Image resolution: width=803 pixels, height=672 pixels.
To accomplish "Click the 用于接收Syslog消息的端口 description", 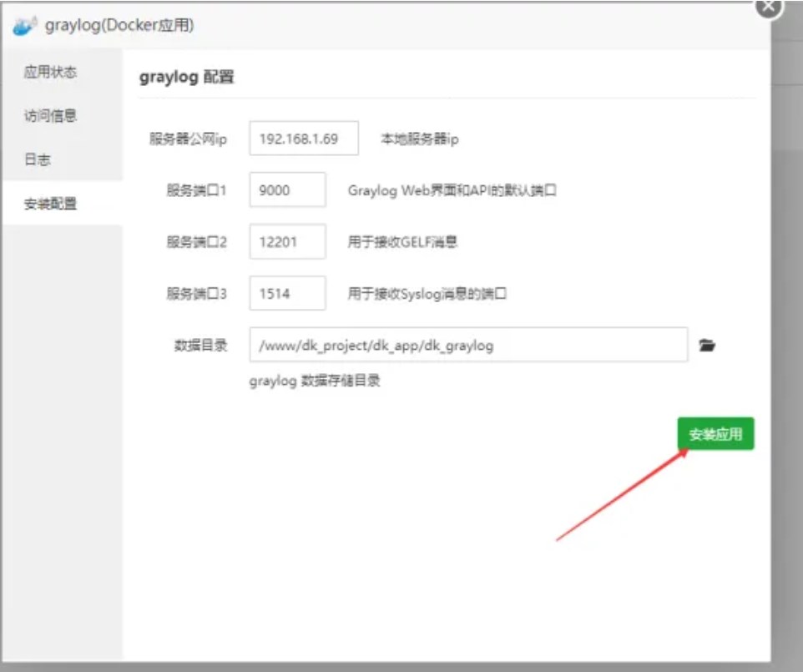I will pyautogui.click(x=427, y=294).
